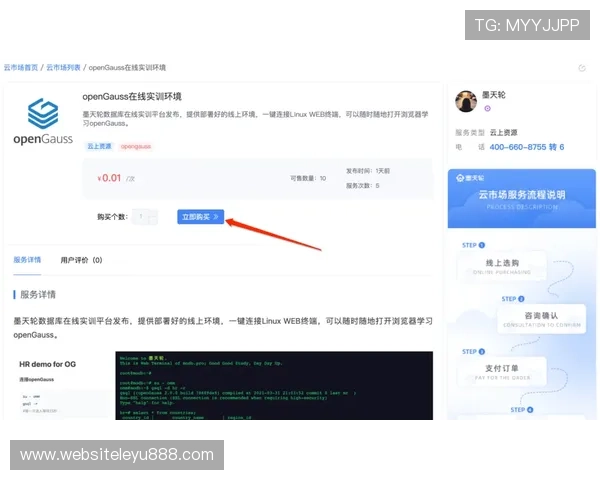Click the 立即购买 button
The image size is (600, 480).
pos(201,217)
